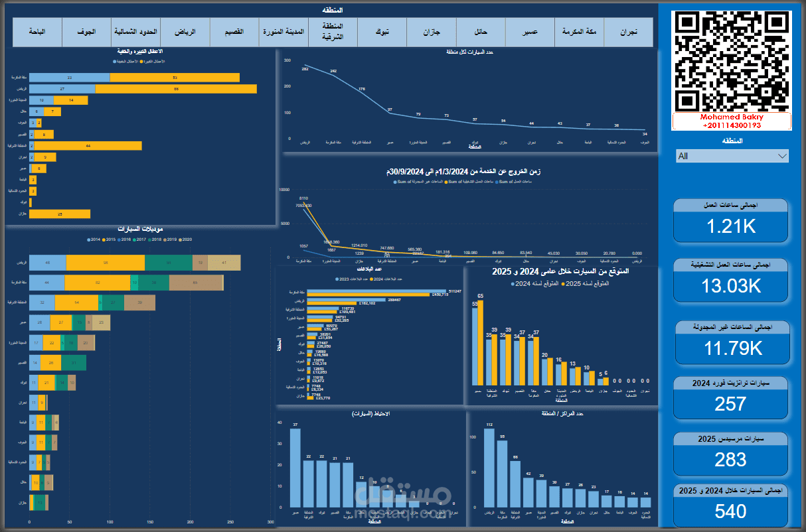Select the الباحة region filter button
This screenshot has width=806, height=532.
pyautogui.click(x=37, y=32)
